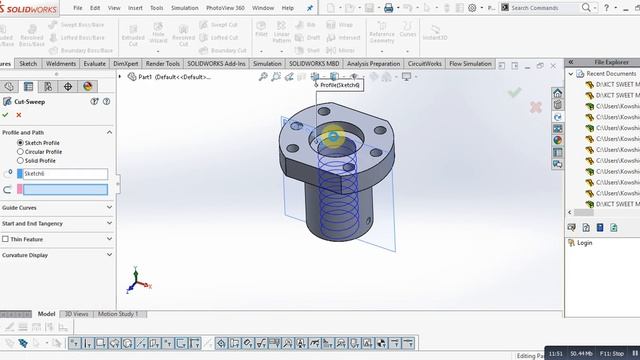Open the Flow Simulation tab

click(470, 64)
